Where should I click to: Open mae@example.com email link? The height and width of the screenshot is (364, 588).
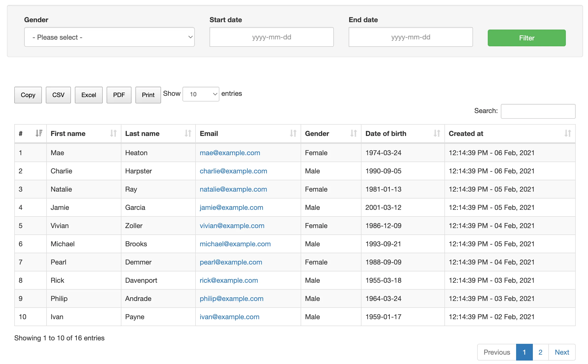(x=229, y=153)
